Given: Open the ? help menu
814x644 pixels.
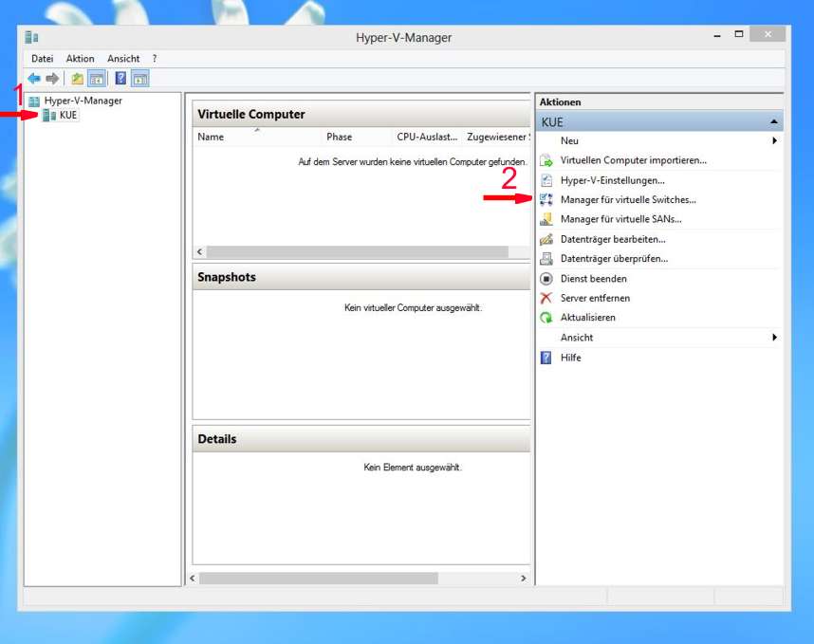Looking at the screenshot, I should tap(155, 59).
